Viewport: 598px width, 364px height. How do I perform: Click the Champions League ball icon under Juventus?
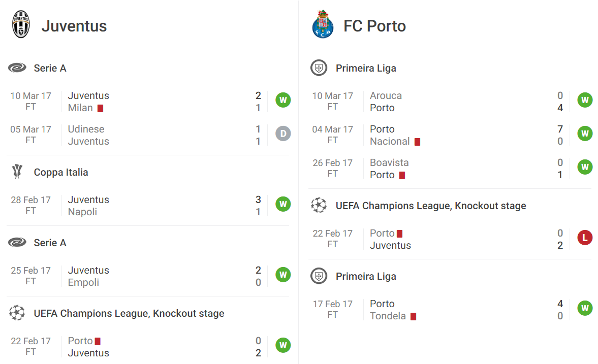coord(17,313)
